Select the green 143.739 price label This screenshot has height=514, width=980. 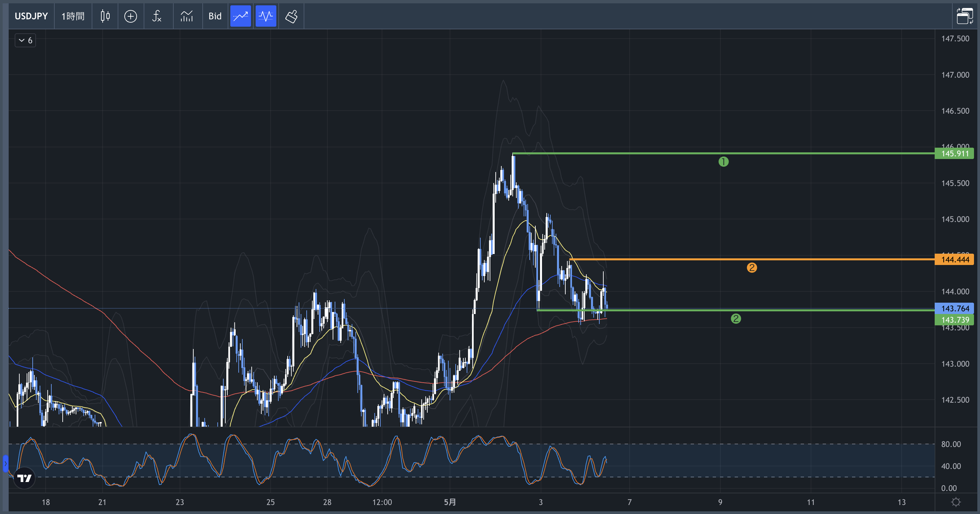tap(954, 320)
